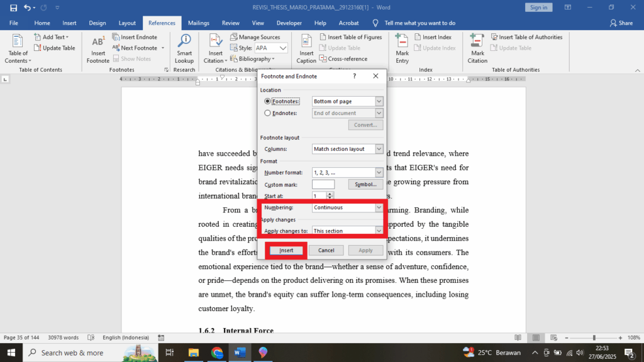
Task: Open the Windows Start menu
Action: point(11,353)
